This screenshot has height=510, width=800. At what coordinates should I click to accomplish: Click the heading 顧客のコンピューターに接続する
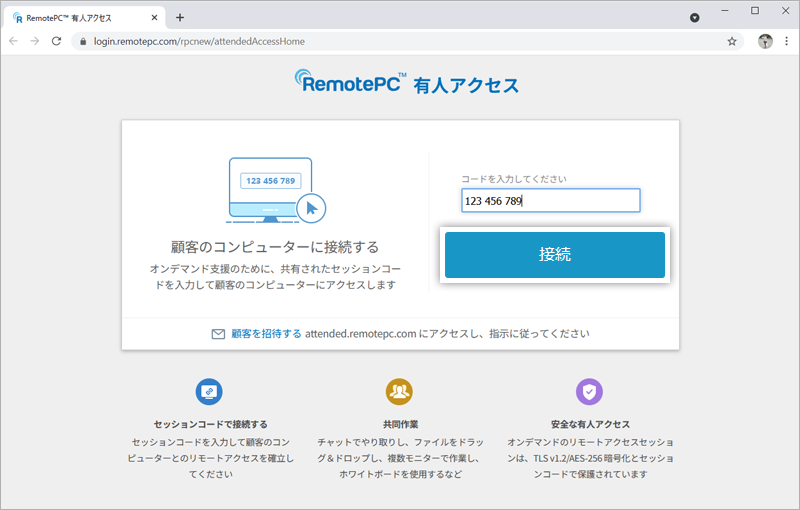(x=275, y=247)
